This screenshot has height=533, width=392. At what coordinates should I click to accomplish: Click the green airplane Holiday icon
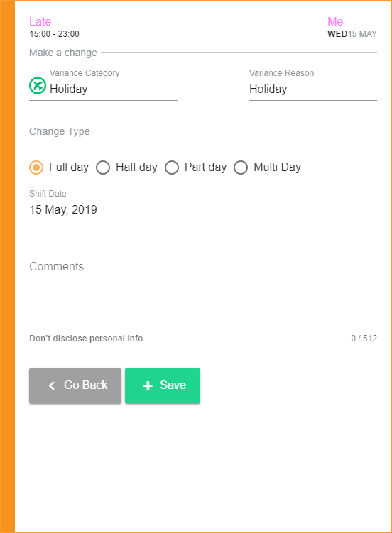pos(38,85)
